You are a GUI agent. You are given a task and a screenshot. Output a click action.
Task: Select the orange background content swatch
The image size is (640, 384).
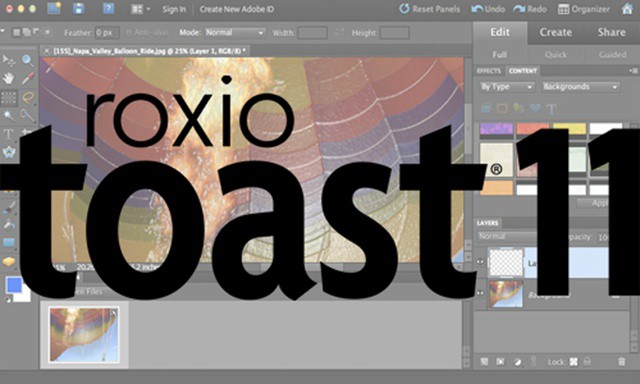tap(496, 188)
